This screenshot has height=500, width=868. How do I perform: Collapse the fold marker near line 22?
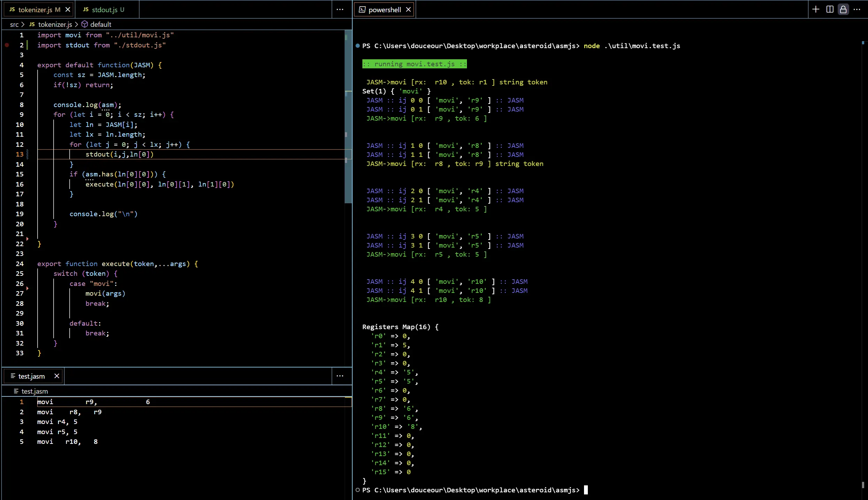pyautogui.click(x=28, y=239)
